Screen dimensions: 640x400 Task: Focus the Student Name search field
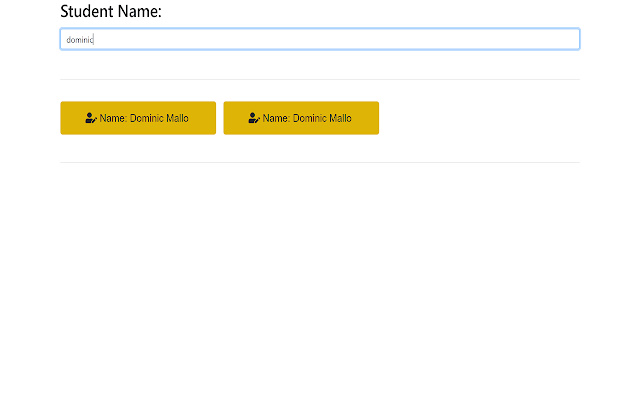(320, 39)
